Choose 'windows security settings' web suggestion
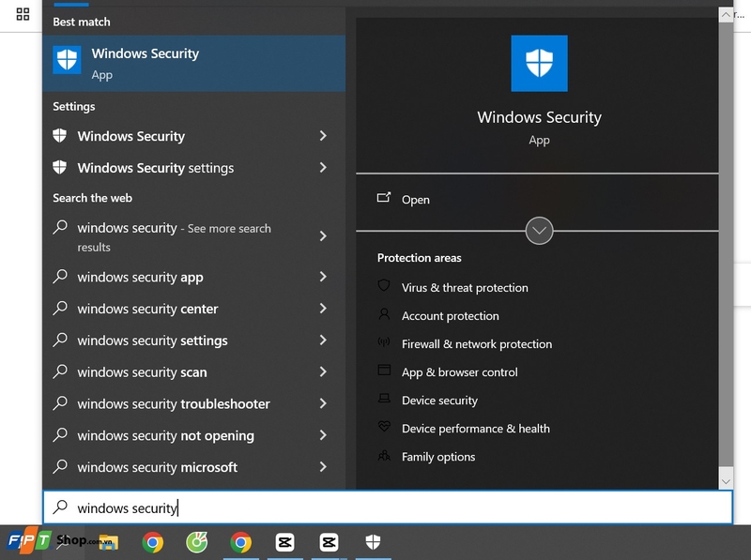Image resolution: width=751 pixels, height=560 pixels. point(194,340)
